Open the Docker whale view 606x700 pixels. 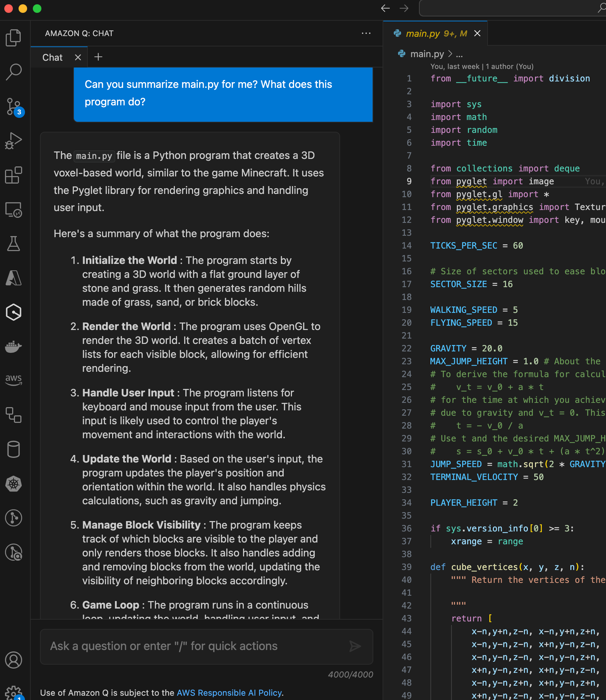tap(14, 346)
